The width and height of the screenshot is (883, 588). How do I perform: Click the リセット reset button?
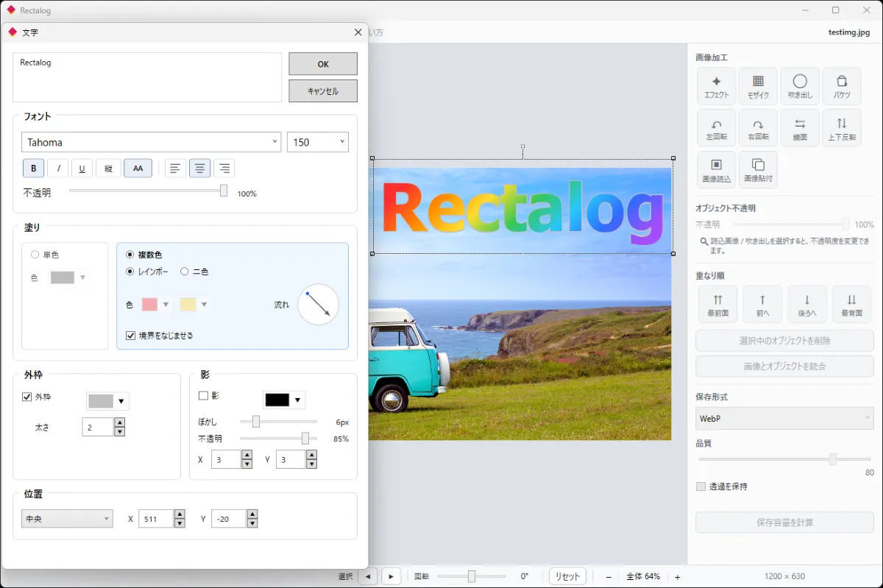567,576
